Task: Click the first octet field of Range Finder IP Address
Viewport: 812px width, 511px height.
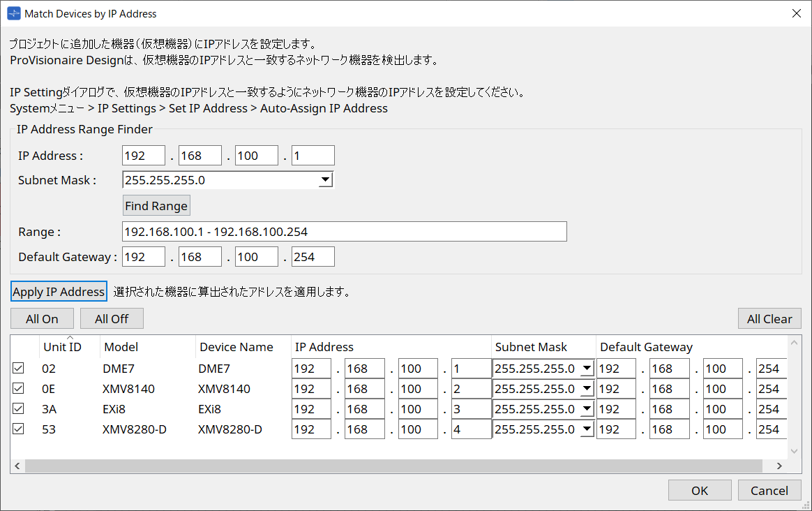Action: tap(144, 156)
